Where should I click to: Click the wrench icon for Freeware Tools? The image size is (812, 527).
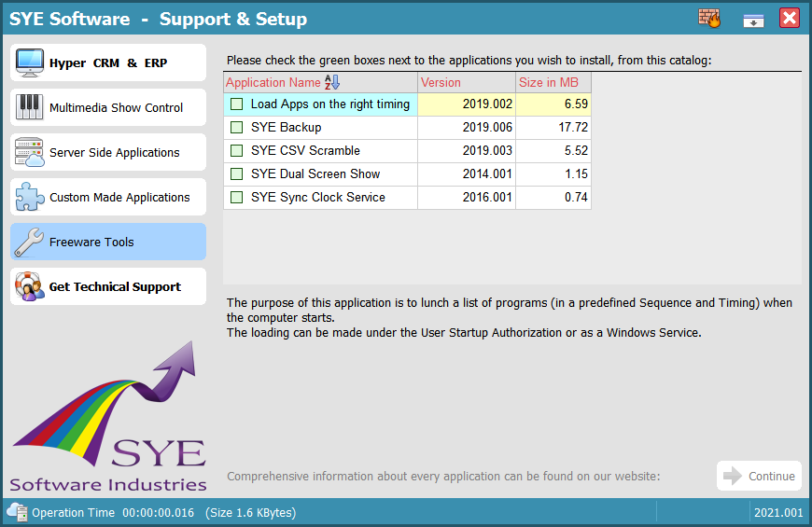(x=30, y=242)
